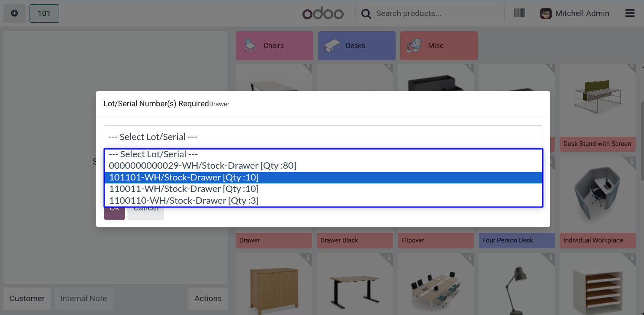Switch to order tab 101

[44, 13]
